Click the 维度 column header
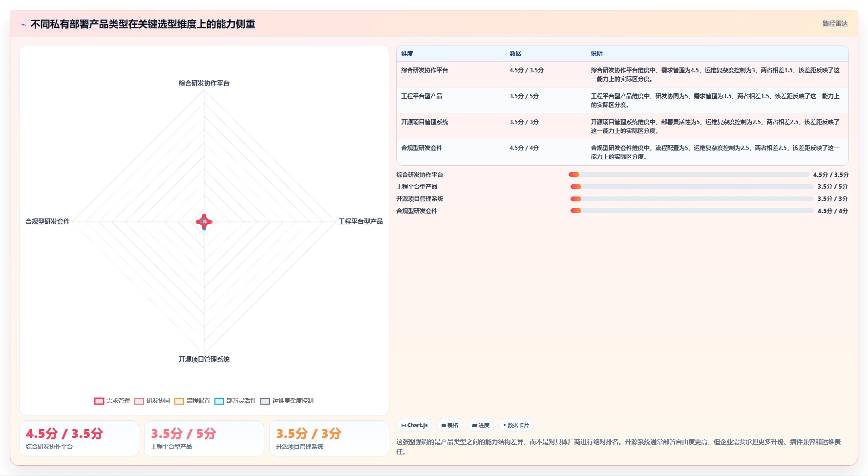The height and width of the screenshot is (476, 868). click(407, 54)
